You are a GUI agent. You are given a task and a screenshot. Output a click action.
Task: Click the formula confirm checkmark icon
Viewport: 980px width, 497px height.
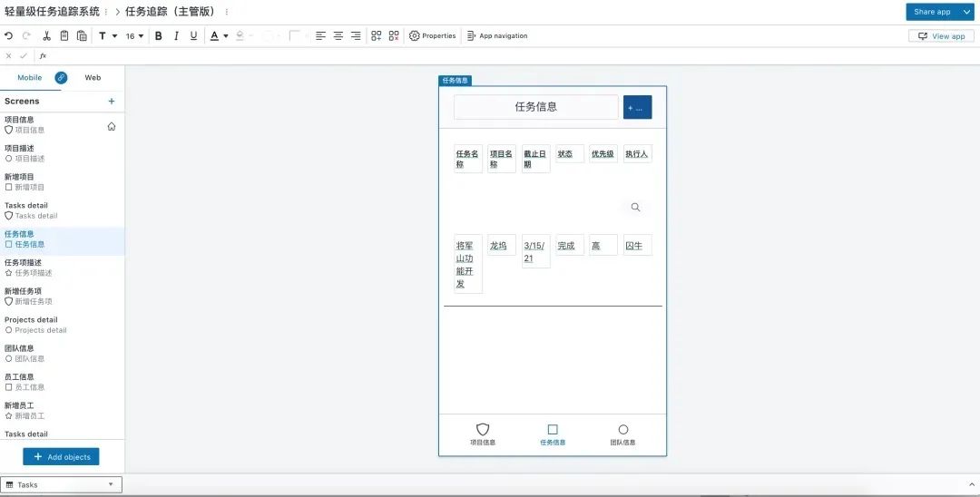(x=24, y=56)
